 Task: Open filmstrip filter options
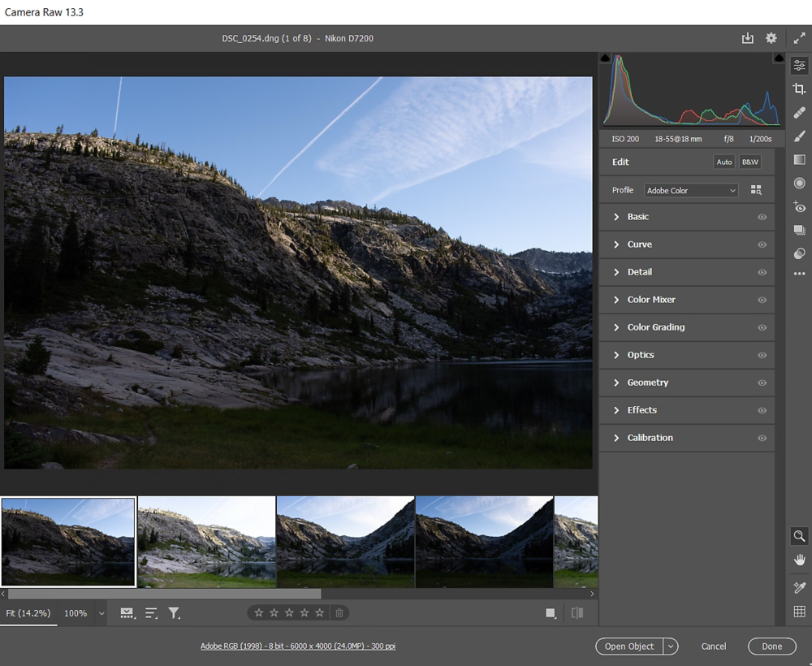(175, 613)
